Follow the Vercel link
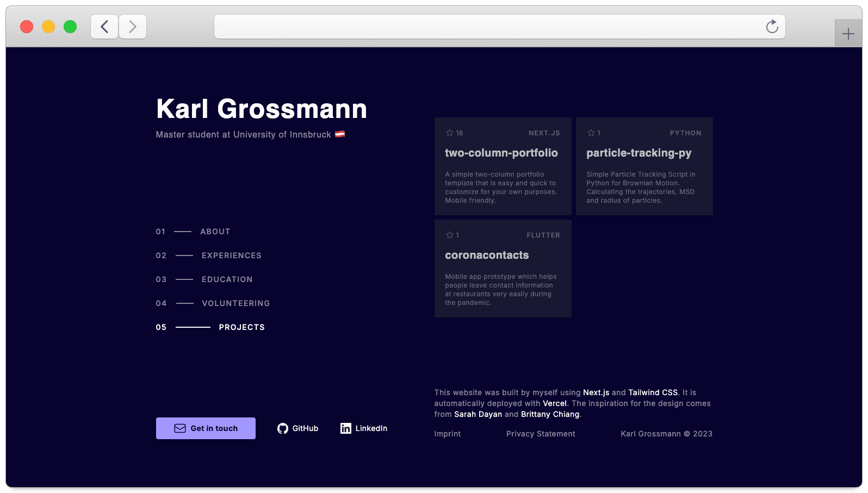 click(555, 403)
